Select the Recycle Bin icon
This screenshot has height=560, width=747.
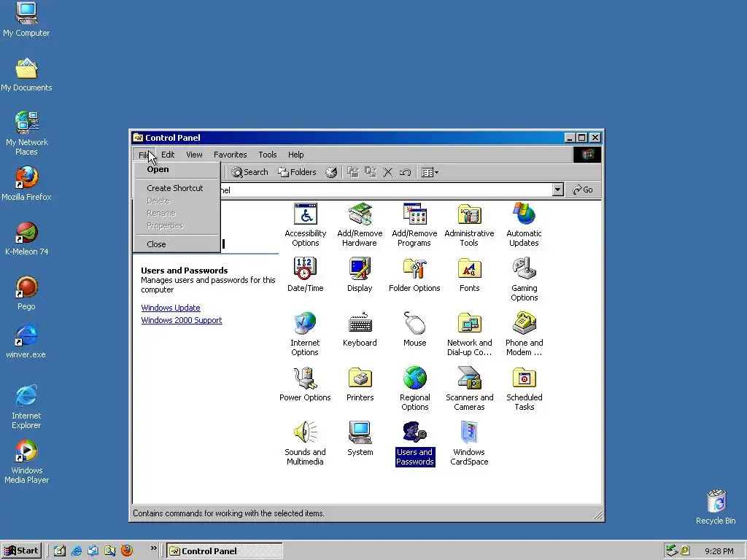[716, 507]
